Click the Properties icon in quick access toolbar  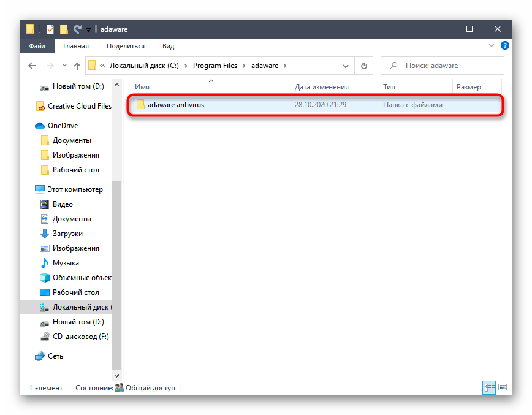point(50,29)
